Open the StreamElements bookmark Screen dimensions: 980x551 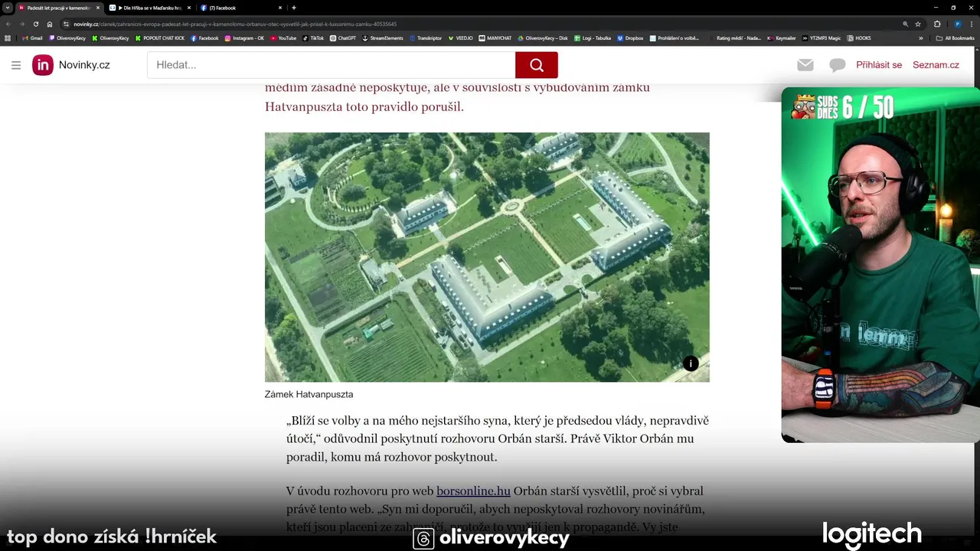coord(382,37)
